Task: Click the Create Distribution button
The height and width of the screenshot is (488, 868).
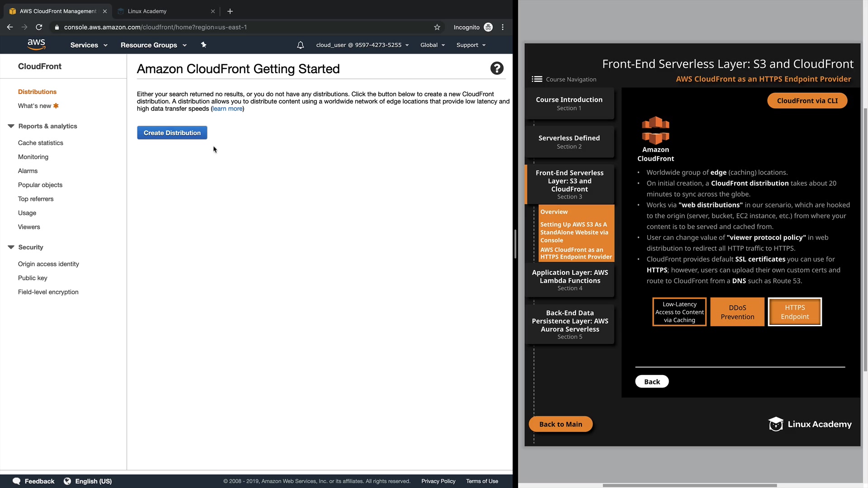Action: coord(172,133)
